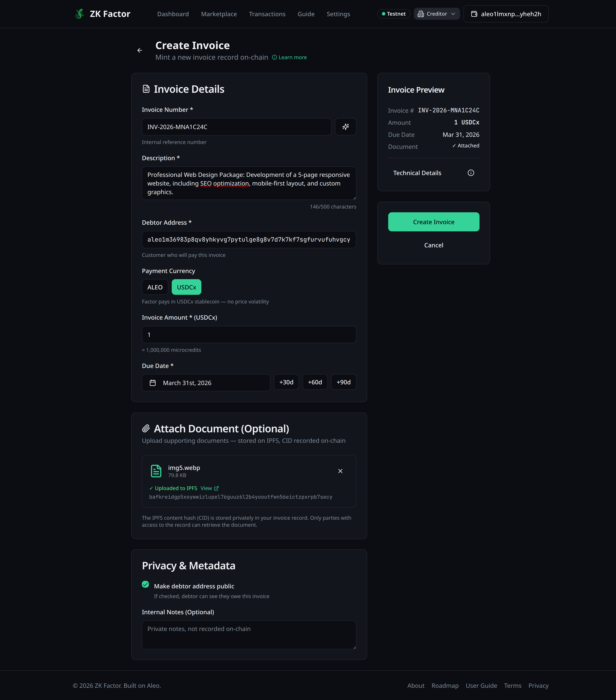The height and width of the screenshot is (700, 616).
Task: Click Learn more next to the page subtitle
Action: (x=292, y=57)
